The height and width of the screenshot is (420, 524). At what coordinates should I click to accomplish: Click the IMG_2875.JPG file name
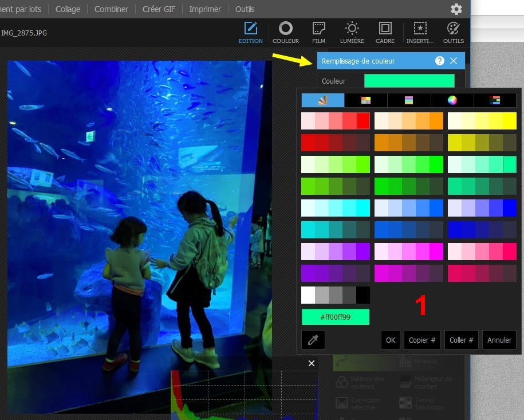24,33
